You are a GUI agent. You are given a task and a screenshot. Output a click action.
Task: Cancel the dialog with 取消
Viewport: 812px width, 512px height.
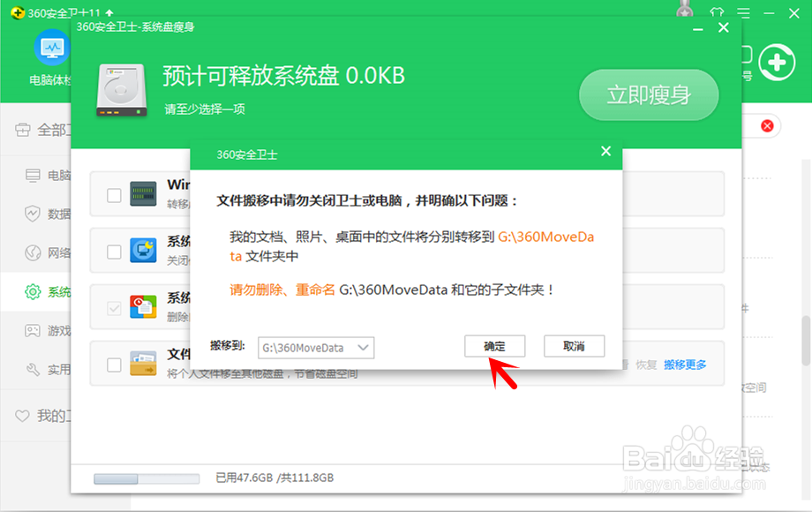[574, 346]
